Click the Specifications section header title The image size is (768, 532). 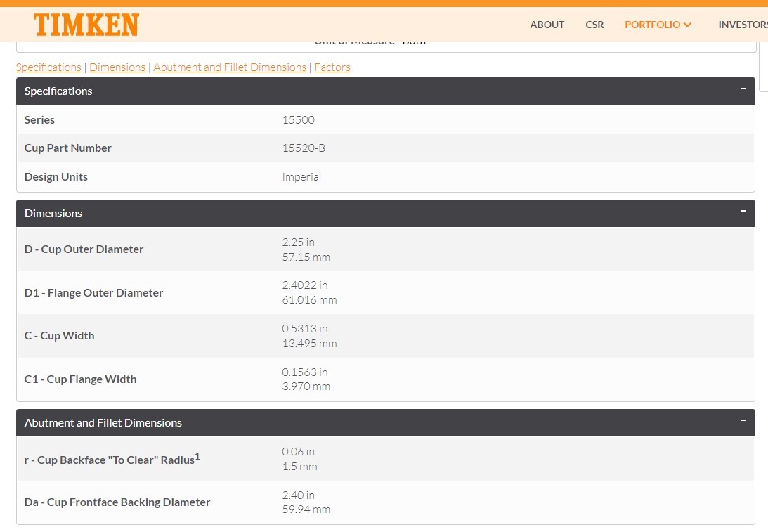[x=58, y=91]
